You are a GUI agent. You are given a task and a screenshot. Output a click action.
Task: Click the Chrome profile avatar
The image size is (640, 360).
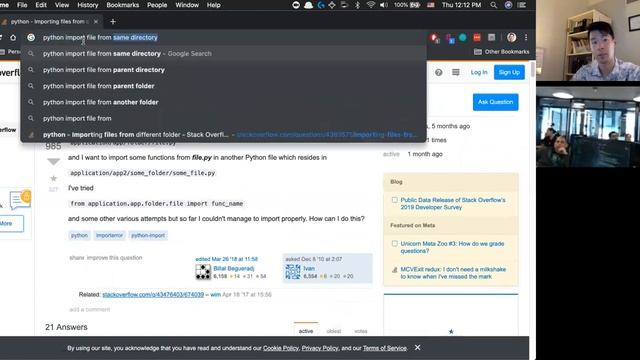click(511, 38)
